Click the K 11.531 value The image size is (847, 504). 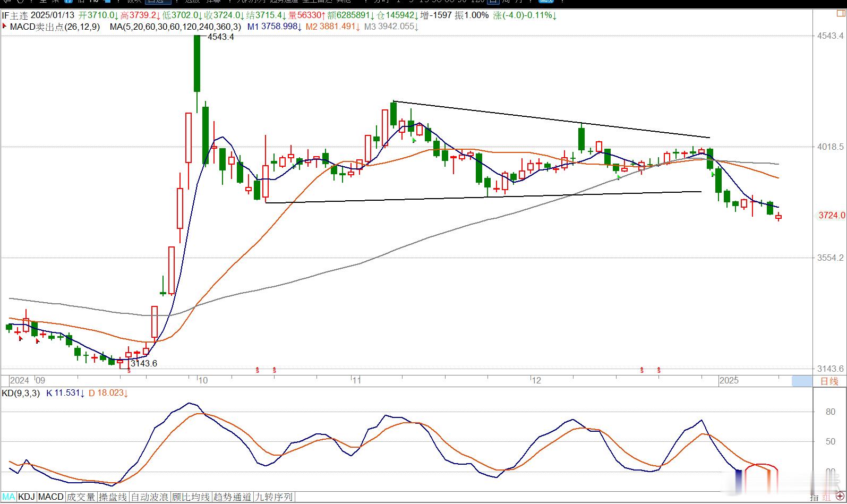[65, 393]
